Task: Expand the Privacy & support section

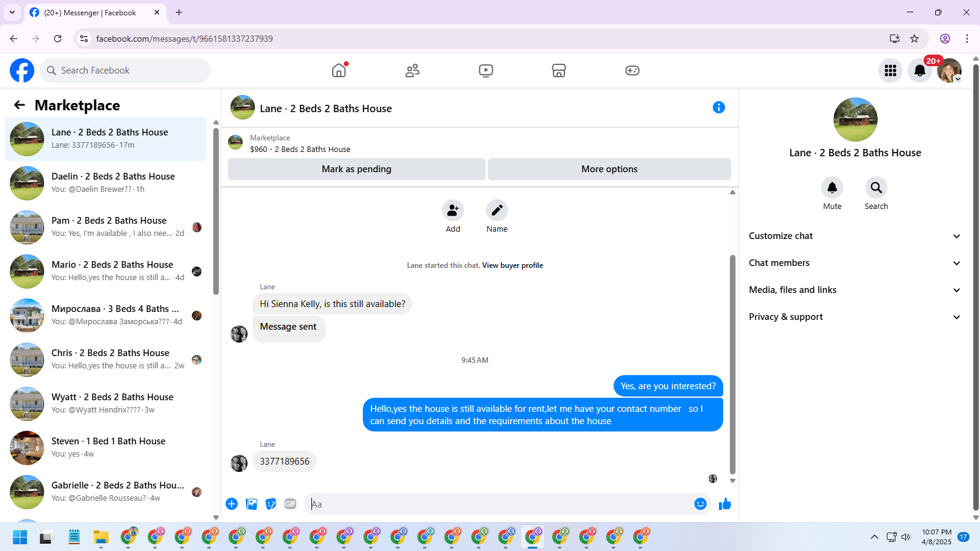Action: click(855, 317)
